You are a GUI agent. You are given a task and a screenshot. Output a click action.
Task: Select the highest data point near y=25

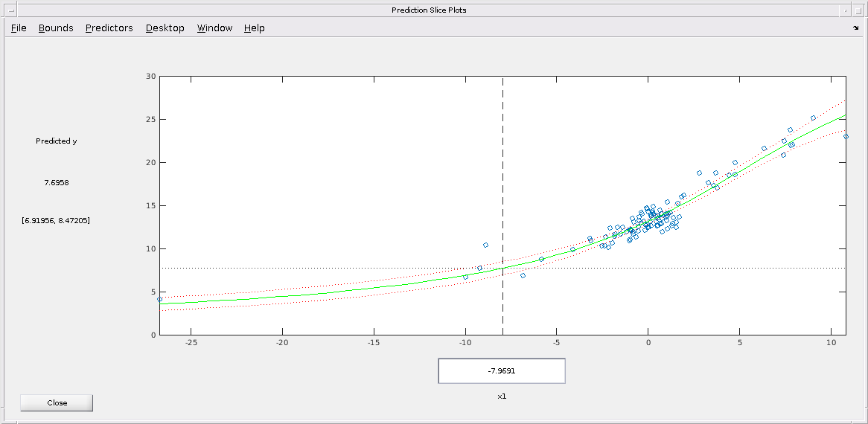tap(813, 118)
